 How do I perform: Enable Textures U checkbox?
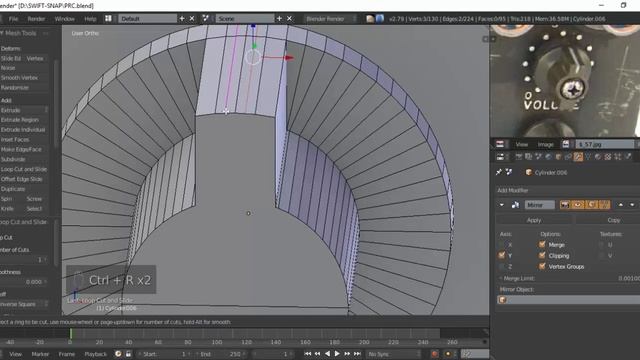[x=601, y=244]
